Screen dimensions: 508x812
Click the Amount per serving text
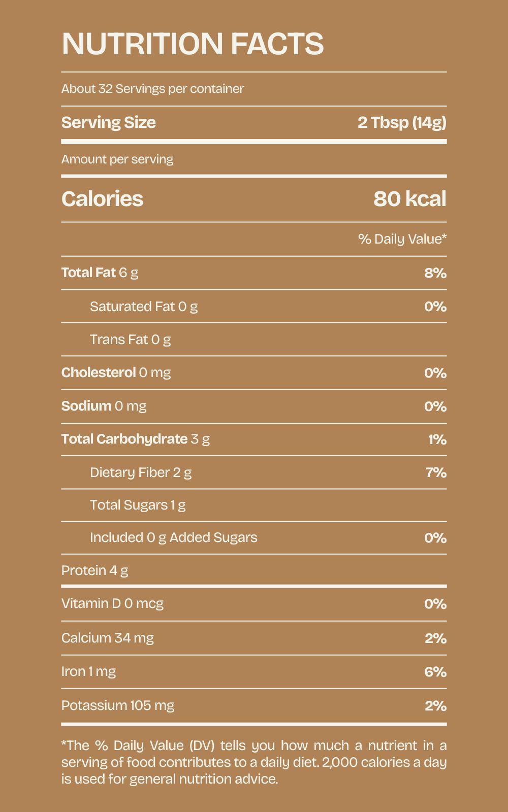(x=117, y=159)
